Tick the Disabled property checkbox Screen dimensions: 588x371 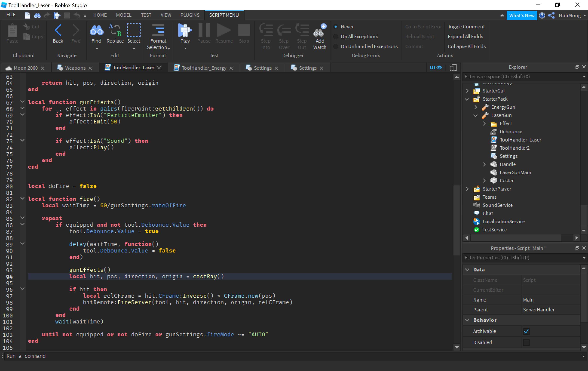(526, 342)
